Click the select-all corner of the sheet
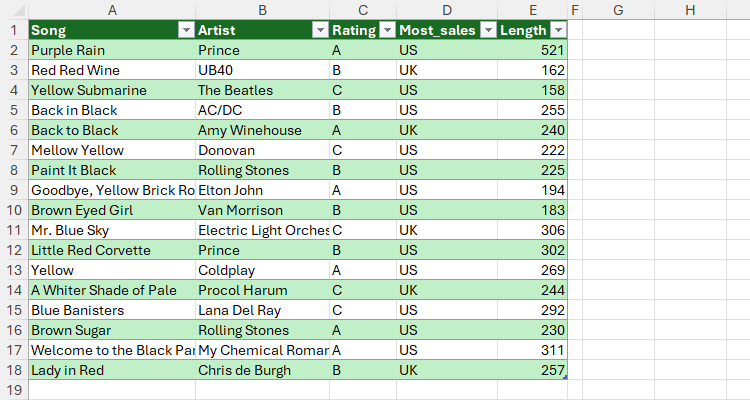This screenshot has width=750, height=400. [x=14, y=9]
